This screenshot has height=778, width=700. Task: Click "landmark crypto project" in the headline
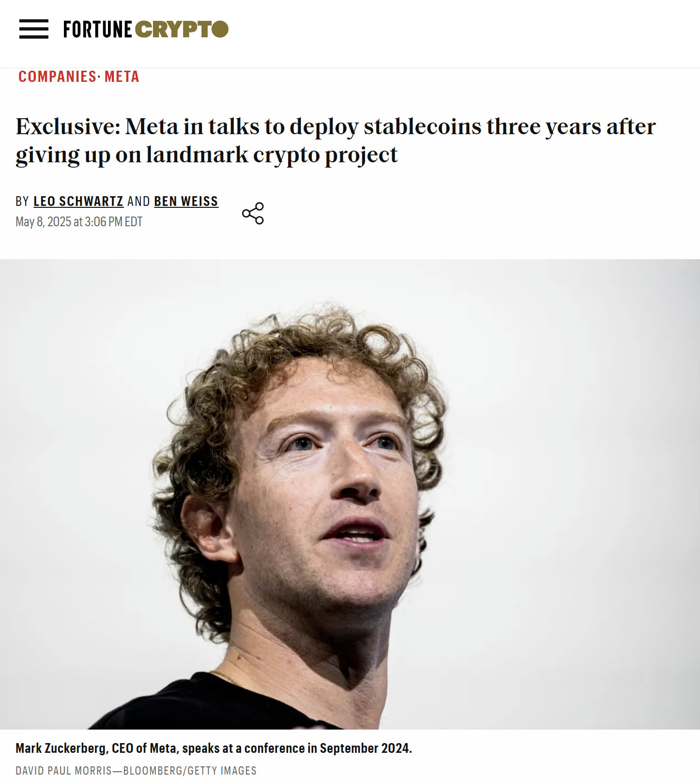(272, 156)
